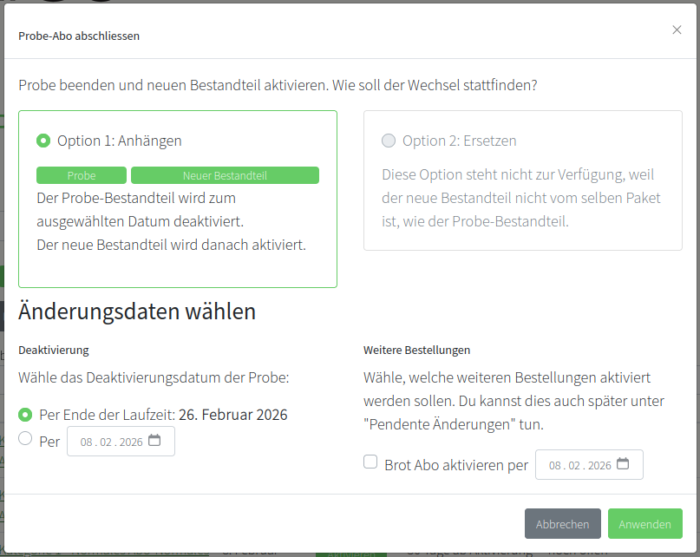Screen dimensions: 700x557
Task: Select Option 2: Ersetzen radio button
Action: (x=388, y=141)
